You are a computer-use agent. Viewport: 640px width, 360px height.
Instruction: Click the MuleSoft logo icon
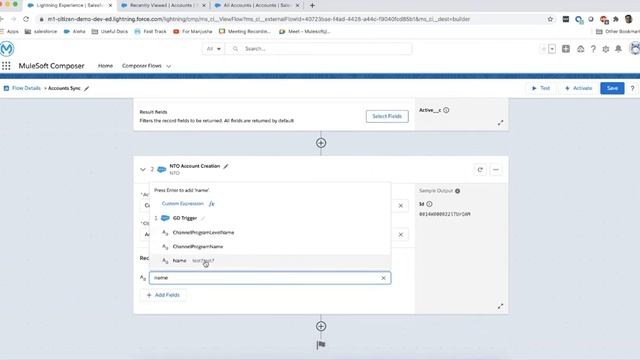point(7,49)
